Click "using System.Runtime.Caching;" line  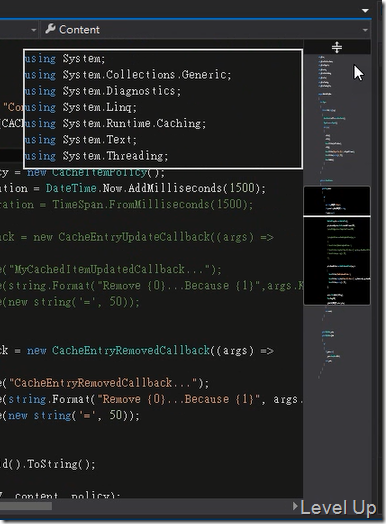pos(115,124)
